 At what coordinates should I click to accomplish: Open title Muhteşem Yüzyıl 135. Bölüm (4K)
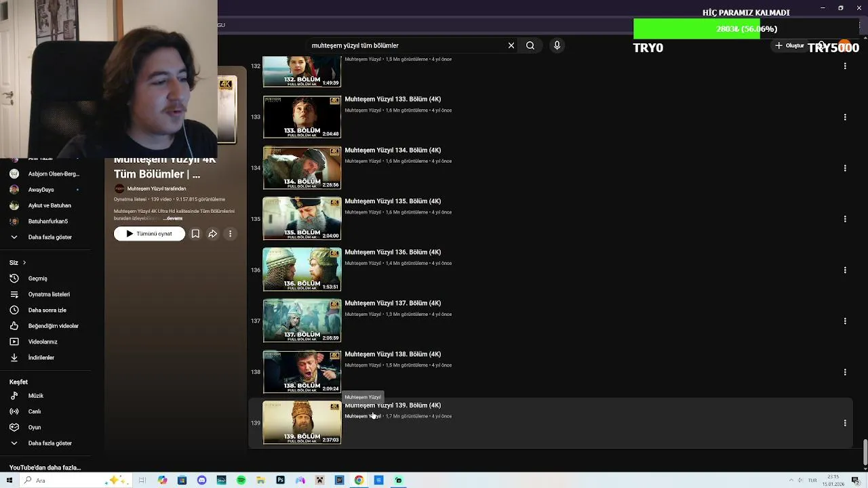tap(393, 201)
